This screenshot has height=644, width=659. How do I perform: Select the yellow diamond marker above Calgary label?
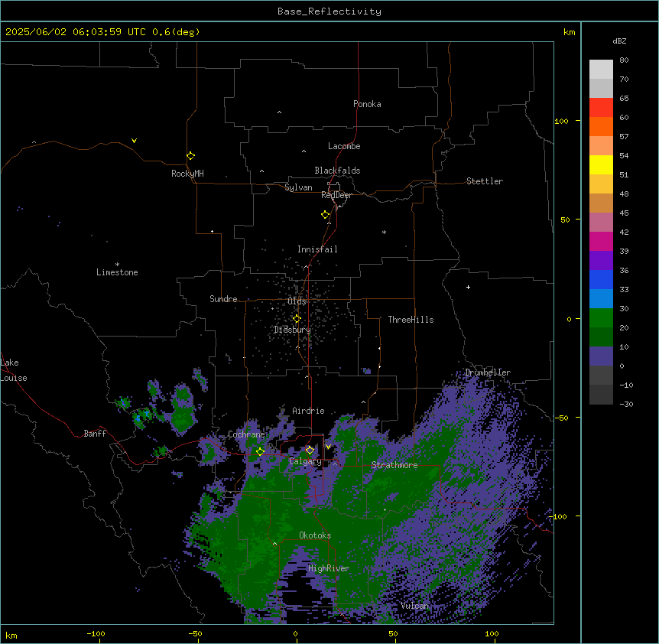[x=310, y=450]
